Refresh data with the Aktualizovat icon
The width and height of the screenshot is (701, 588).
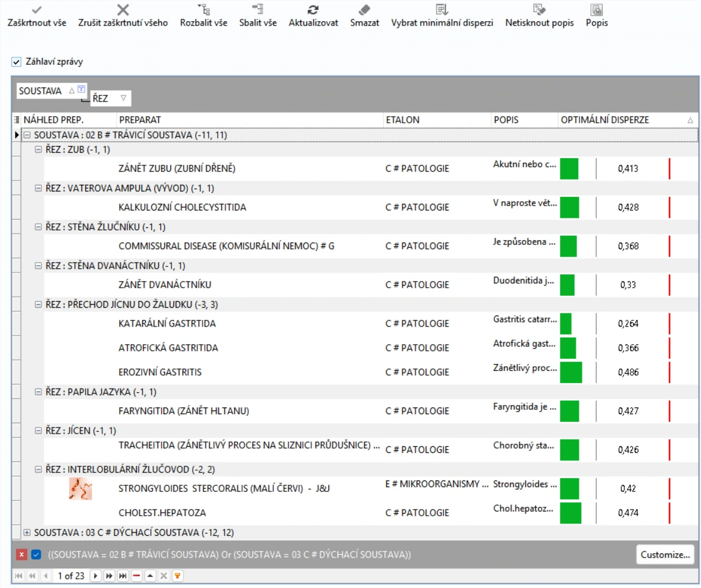click(313, 9)
